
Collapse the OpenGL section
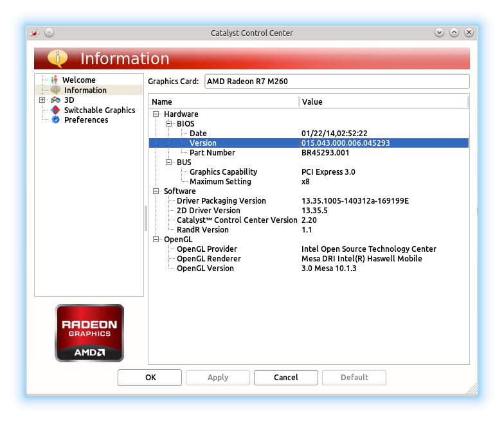pos(156,239)
